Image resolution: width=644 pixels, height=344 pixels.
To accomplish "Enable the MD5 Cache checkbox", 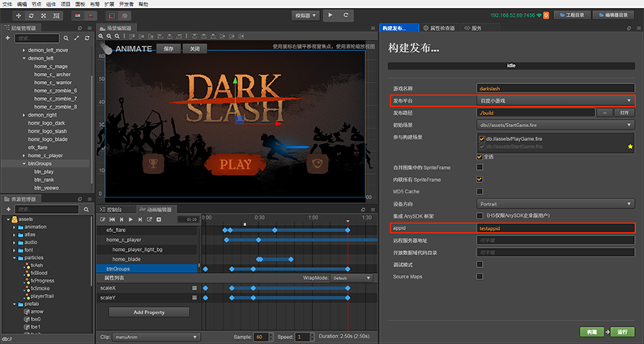I will (x=480, y=190).
